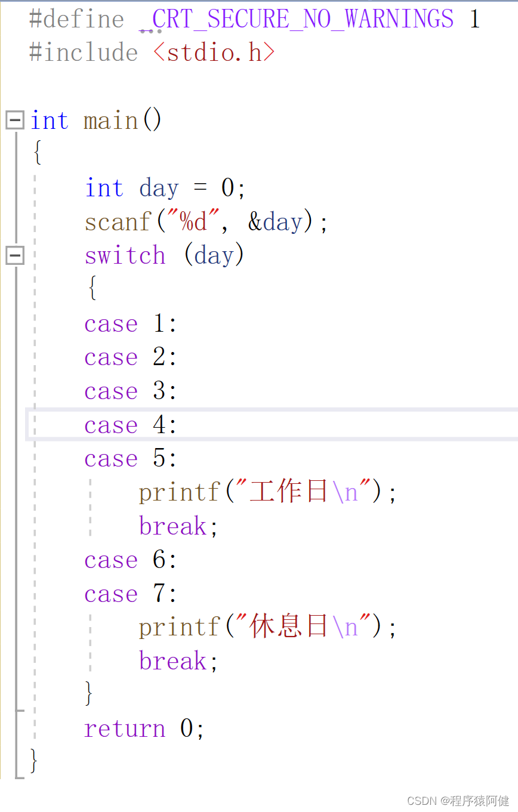Click the break after the 工作日 printf
This screenshot has width=518, height=812.
coord(179,526)
